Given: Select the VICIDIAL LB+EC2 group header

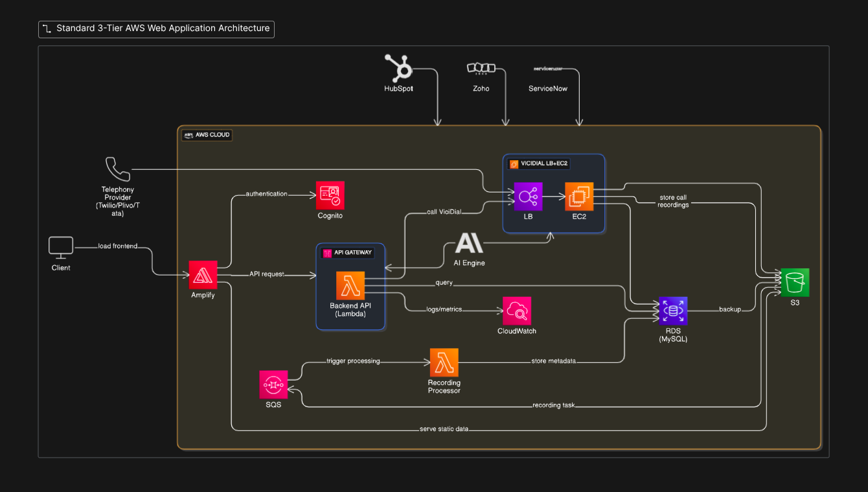Looking at the screenshot, I should 538,163.
